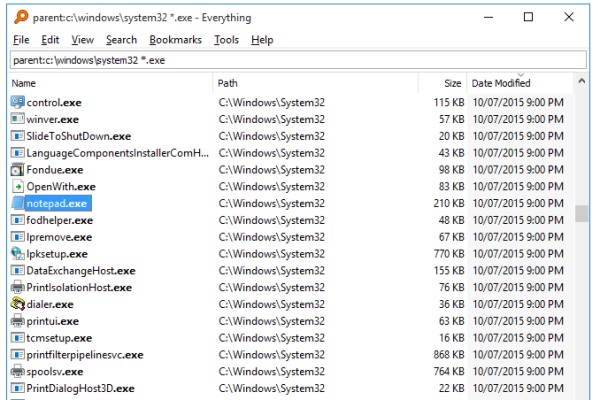The width and height of the screenshot is (600, 400).
Task: Open the Bookmarks menu
Action: 175,40
